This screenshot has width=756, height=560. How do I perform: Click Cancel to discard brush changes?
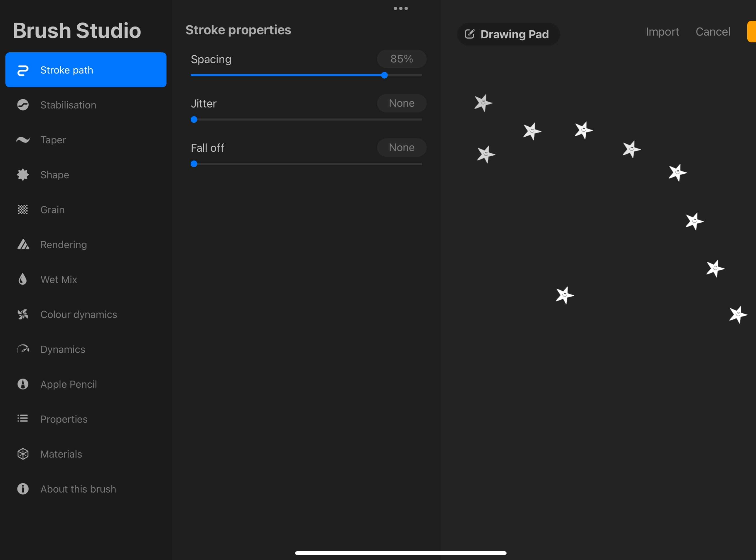coord(713,32)
